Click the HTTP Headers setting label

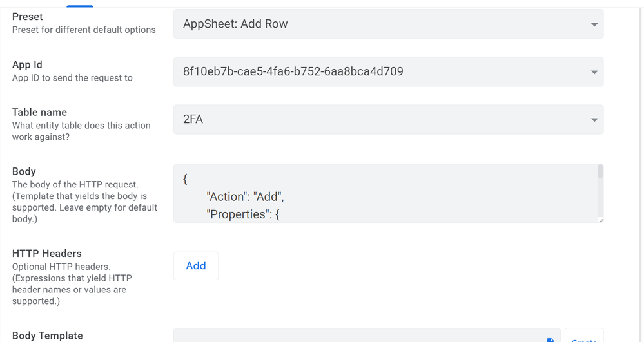click(47, 253)
